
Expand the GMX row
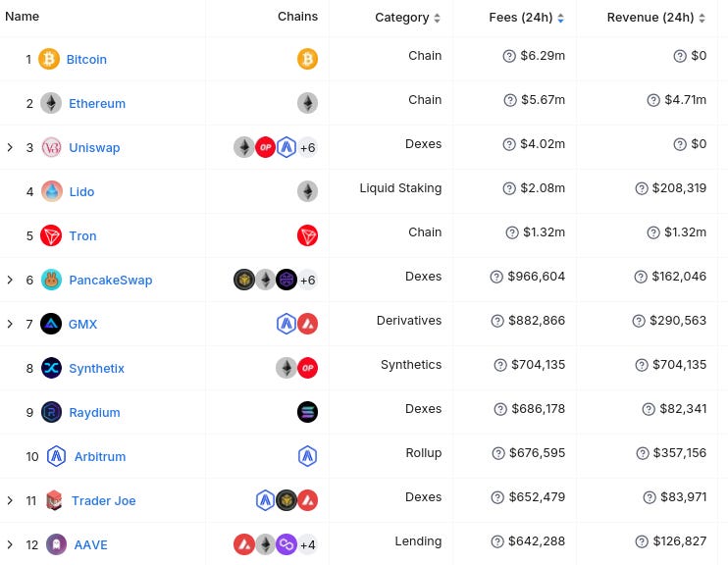[10, 324]
